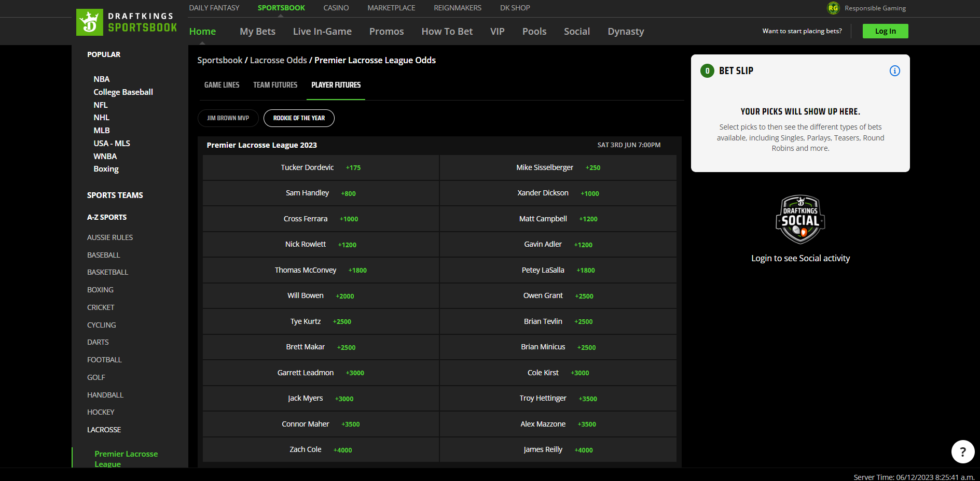Pick Sam Handley at +800
The height and width of the screenshot is (481, 980).
coord(321,193)
